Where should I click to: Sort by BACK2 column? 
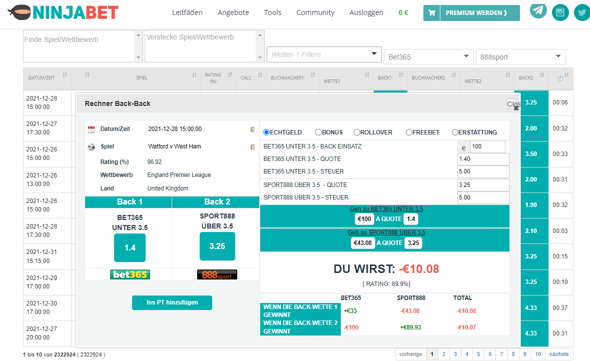(542, 75)
